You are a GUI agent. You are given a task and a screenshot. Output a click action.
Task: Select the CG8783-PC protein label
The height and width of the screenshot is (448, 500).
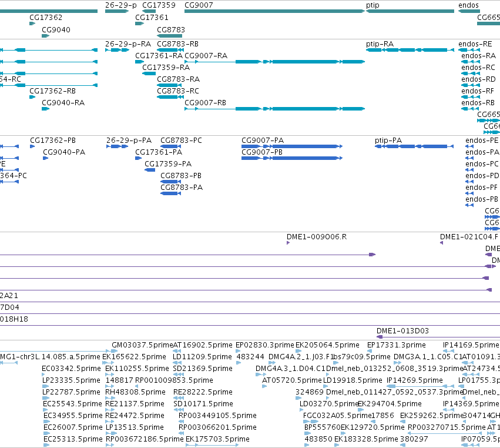181,141
